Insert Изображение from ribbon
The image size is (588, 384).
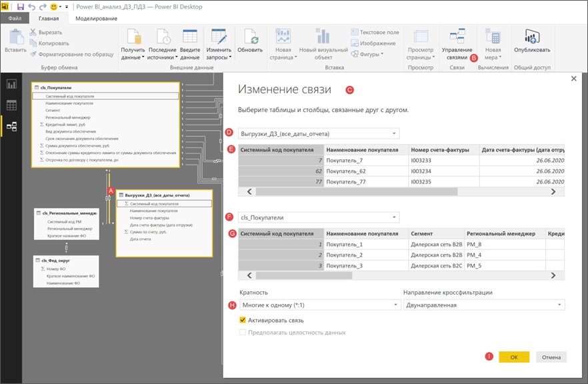(373, 43)
